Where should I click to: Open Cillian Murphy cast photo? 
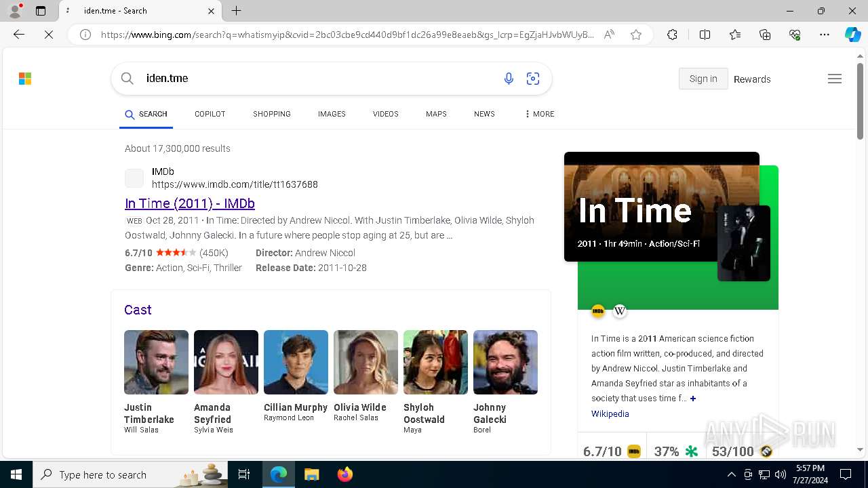pos(296,362)
